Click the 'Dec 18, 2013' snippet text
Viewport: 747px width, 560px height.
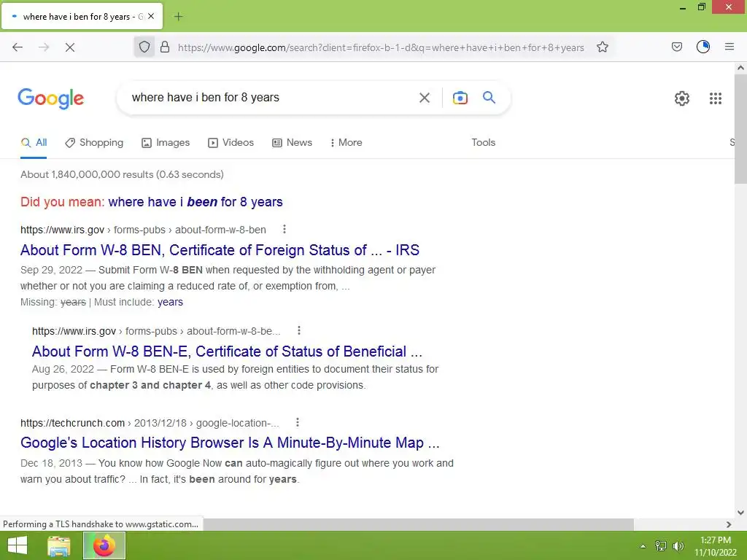52,463
